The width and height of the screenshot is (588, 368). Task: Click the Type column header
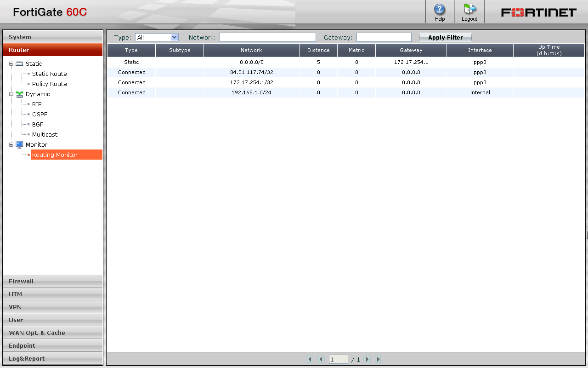coord(131,50)
